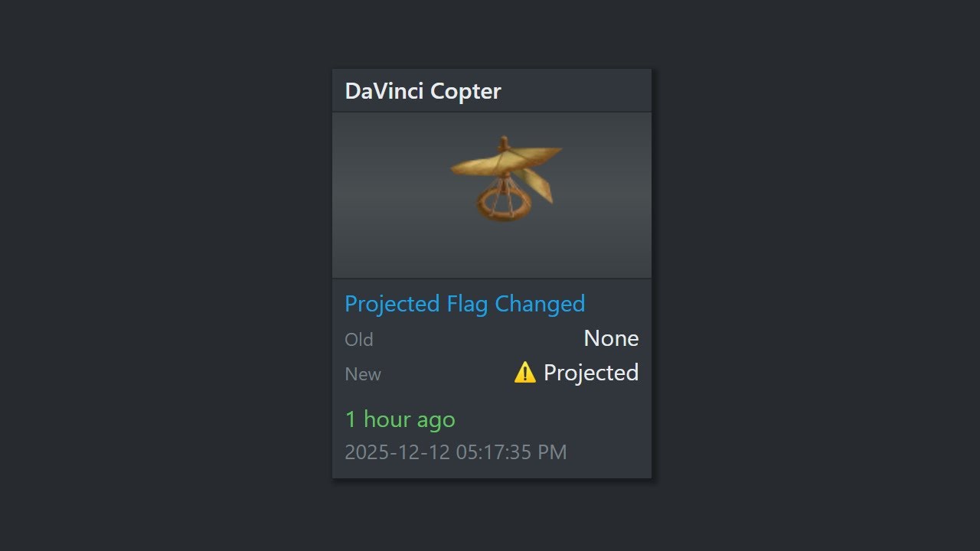Viewport: 980px width, 551px height.
Task: Click the DaVinci Copter card title
Action: click(x=423, y=91)
